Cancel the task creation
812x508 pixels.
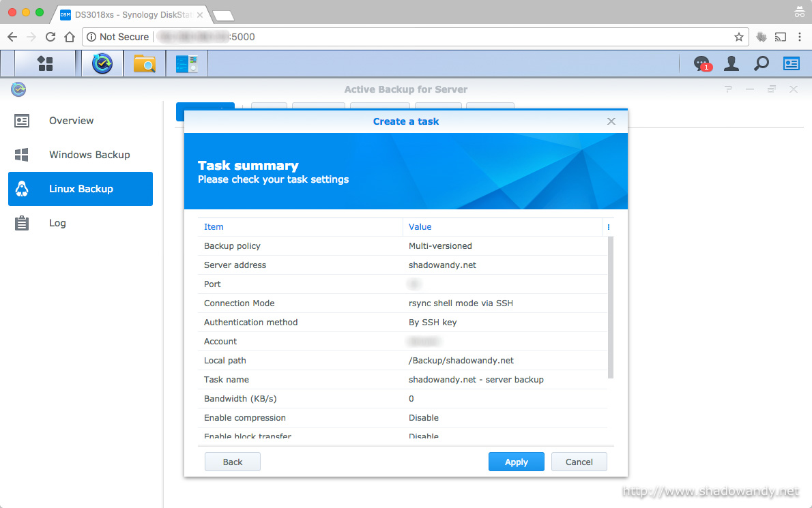(x=579, y=462)
